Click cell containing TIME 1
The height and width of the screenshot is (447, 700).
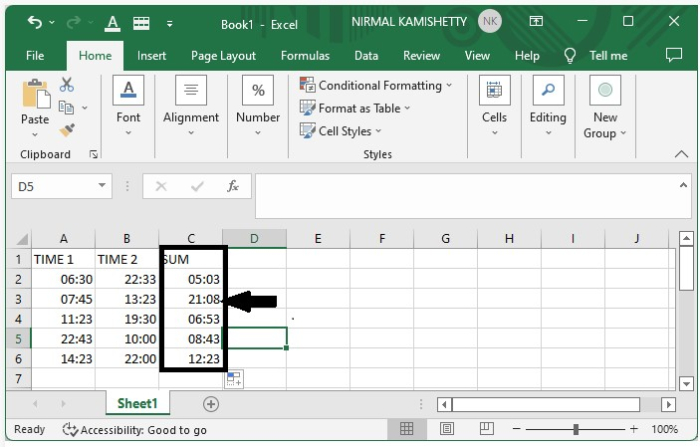pyautogui.click(x=63, y=259)
